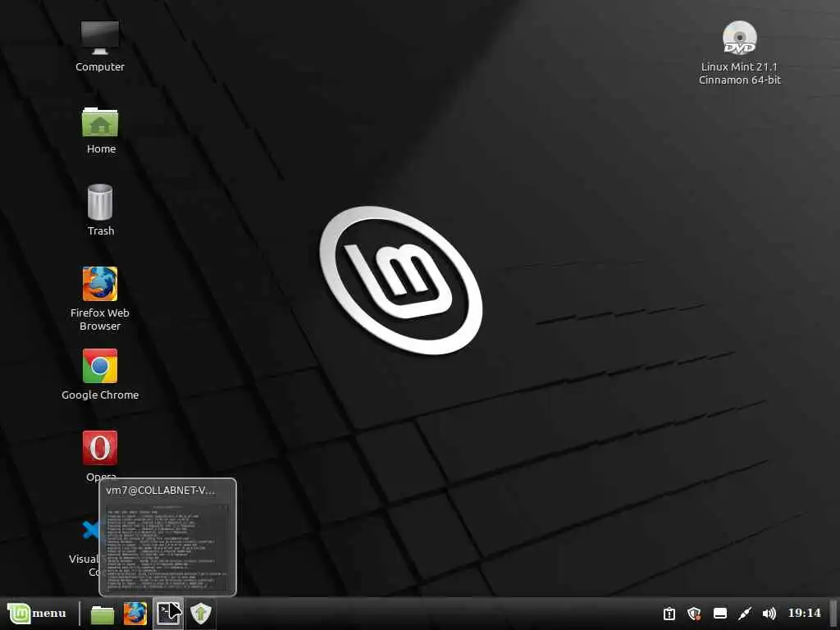Open the Mint menu button

pyautogui.click(x=36, y=614)
